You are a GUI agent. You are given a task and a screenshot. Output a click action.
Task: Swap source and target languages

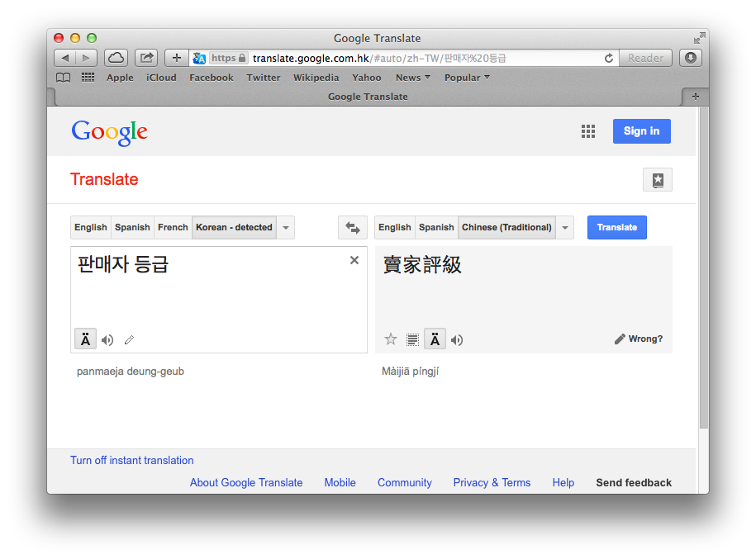353,227
